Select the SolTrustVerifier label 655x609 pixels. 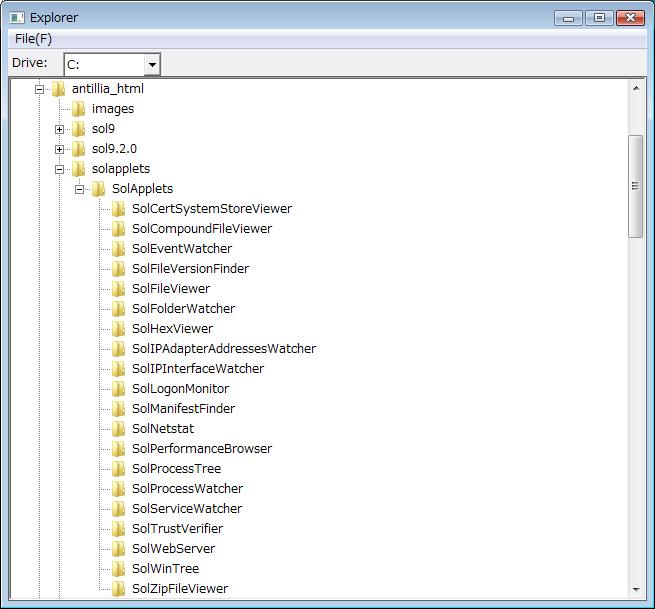pos(178,529)
